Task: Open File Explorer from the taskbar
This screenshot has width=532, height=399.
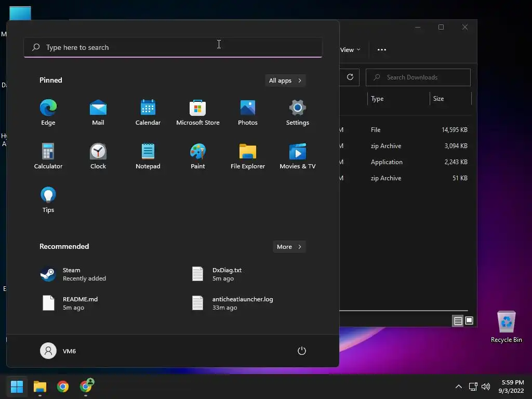Action: pyautogui.click(x=39, y=387)
